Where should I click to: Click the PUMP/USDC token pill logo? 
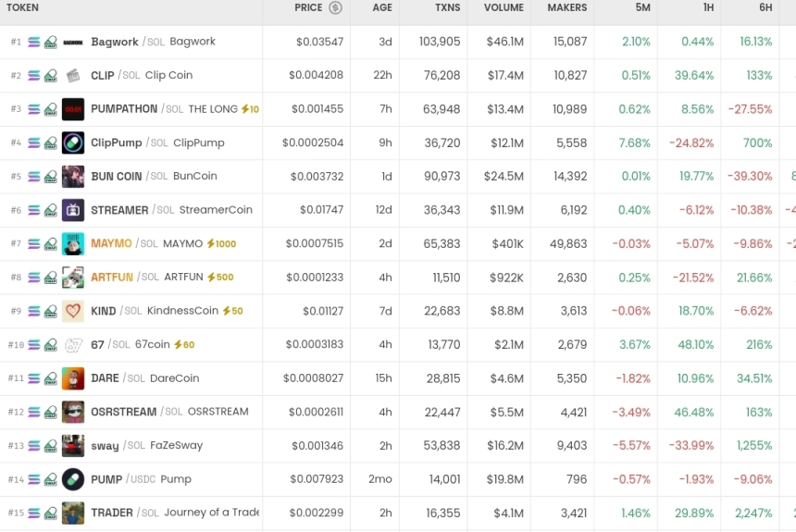(73, 479)
